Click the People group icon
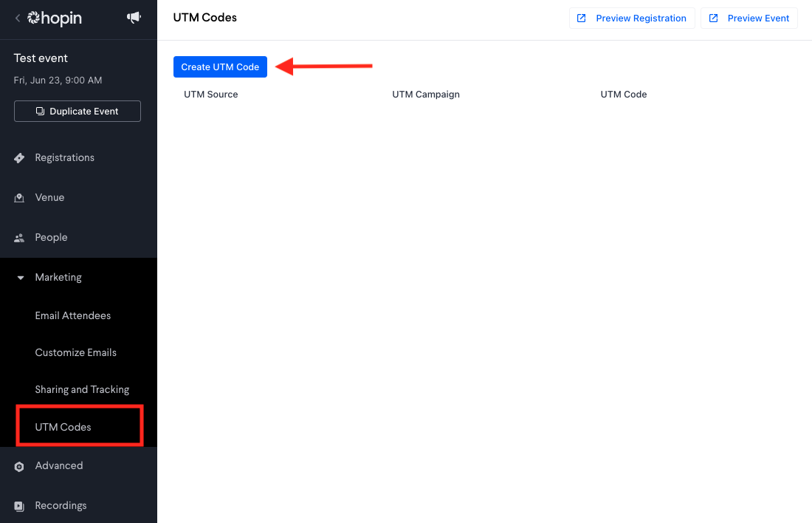Viewport: 812px width, 523px height. (19, 238)
